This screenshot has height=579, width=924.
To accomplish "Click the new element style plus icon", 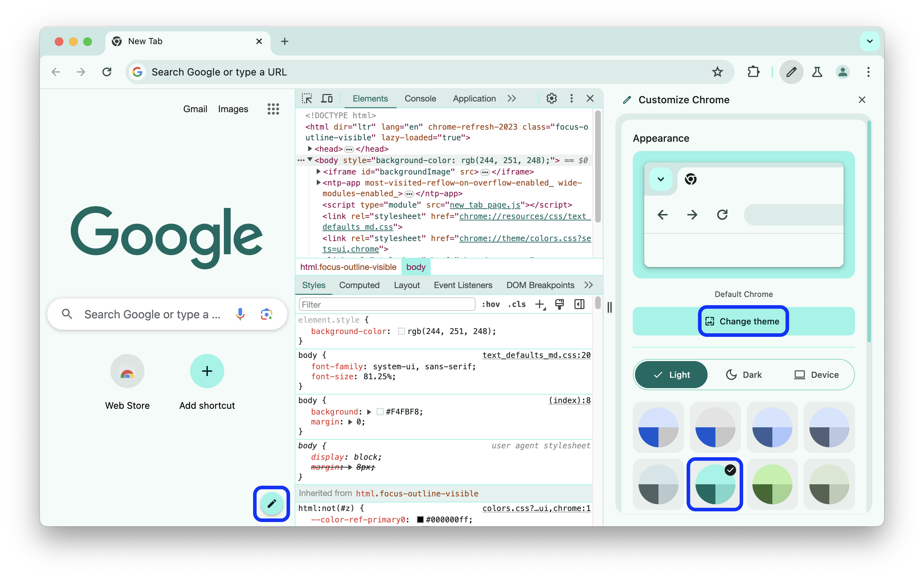I will pos(540,305).
